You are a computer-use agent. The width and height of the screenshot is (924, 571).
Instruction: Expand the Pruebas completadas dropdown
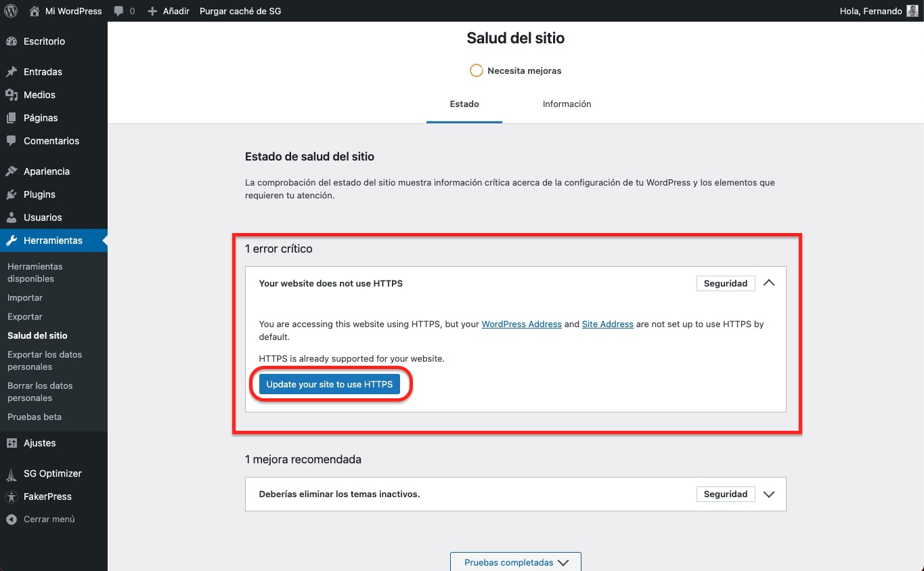tap(515, 562)
